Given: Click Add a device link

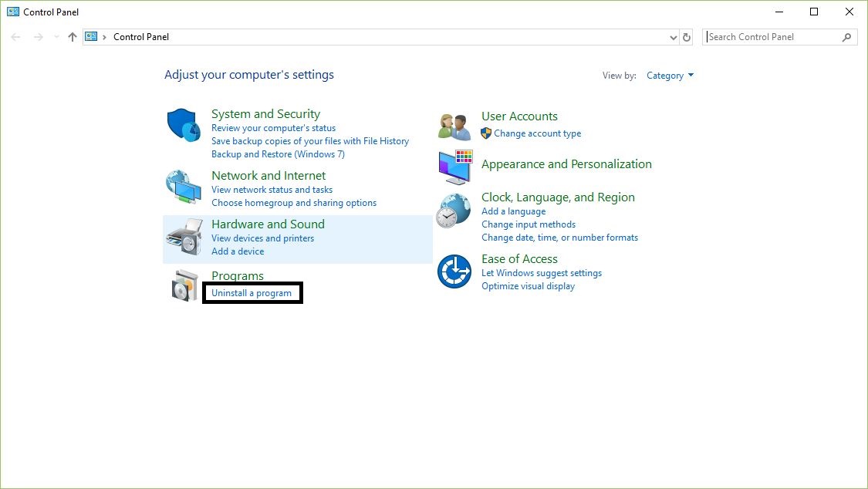Looking at the screenshot, I should (x=238, y=251).
